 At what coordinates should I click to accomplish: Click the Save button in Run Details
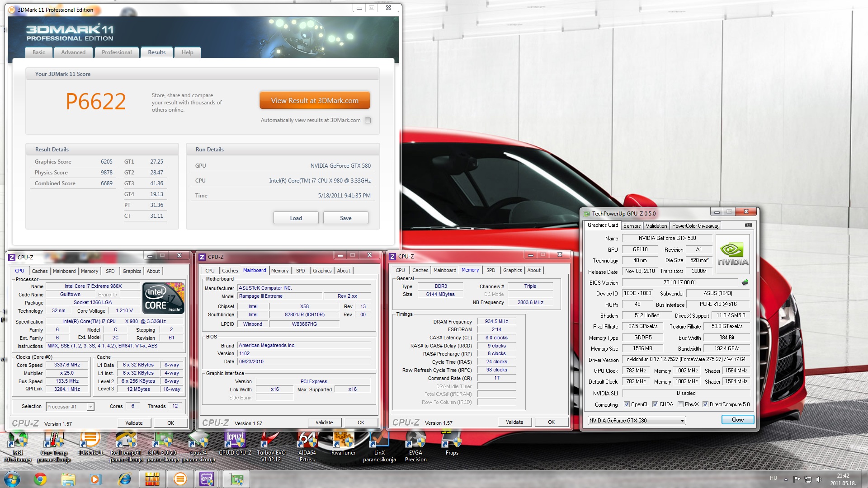[x=345, y=218]
